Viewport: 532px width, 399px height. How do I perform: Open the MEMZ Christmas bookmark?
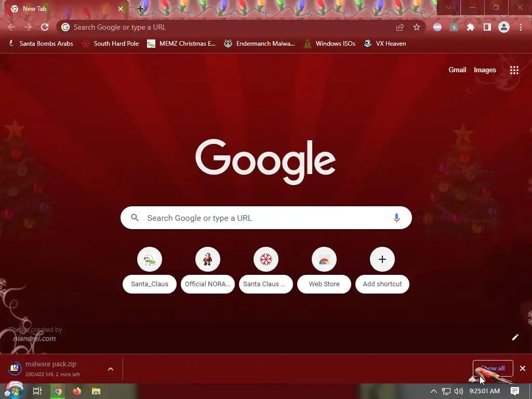coord(181,44)
